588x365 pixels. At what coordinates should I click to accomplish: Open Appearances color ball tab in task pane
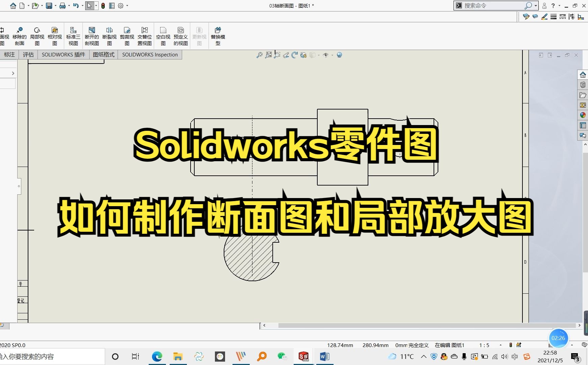[583, 115]
